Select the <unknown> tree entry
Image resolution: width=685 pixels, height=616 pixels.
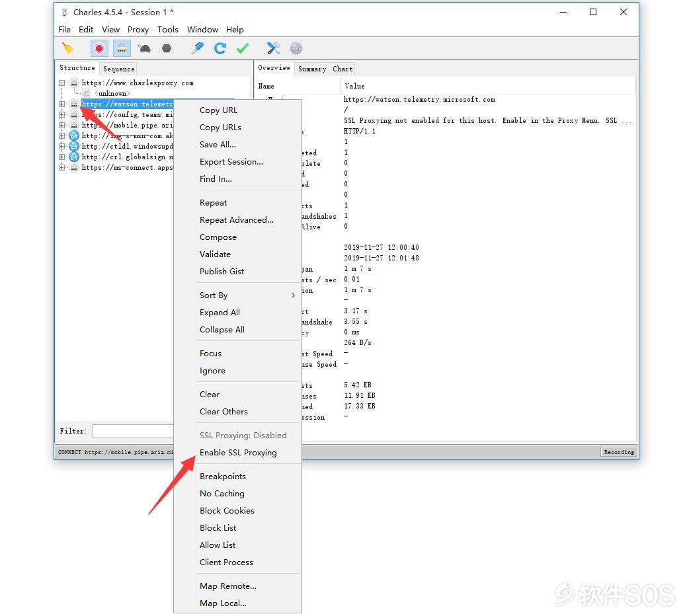pos(112,93)
